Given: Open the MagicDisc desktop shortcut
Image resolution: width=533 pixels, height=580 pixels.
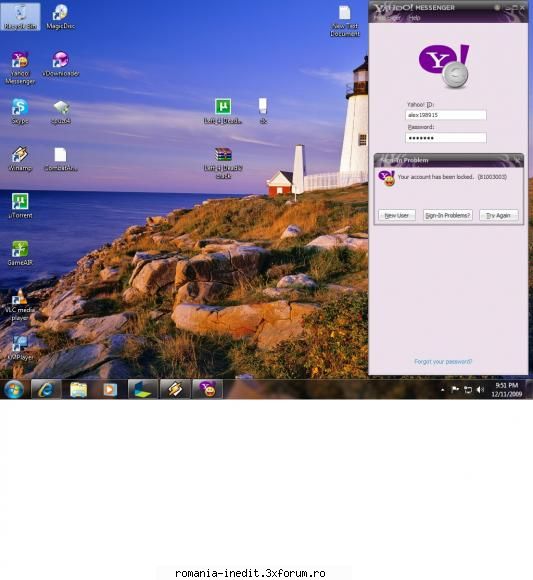Looking at the screenshot, I should pos(60,17).
